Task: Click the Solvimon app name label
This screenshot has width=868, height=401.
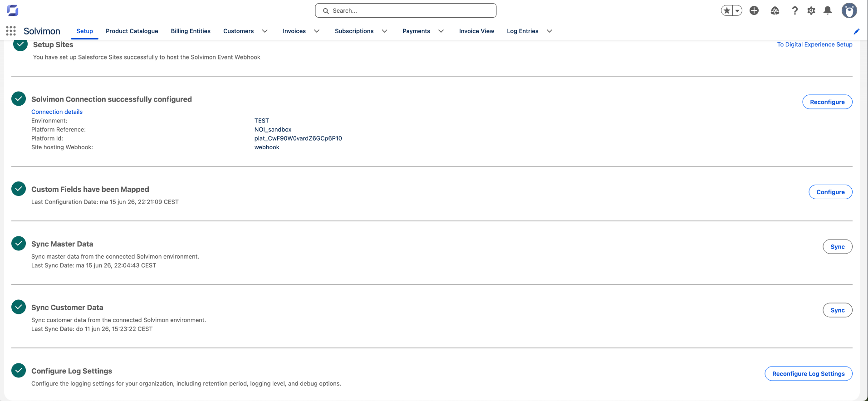Action: click(42, 31)
